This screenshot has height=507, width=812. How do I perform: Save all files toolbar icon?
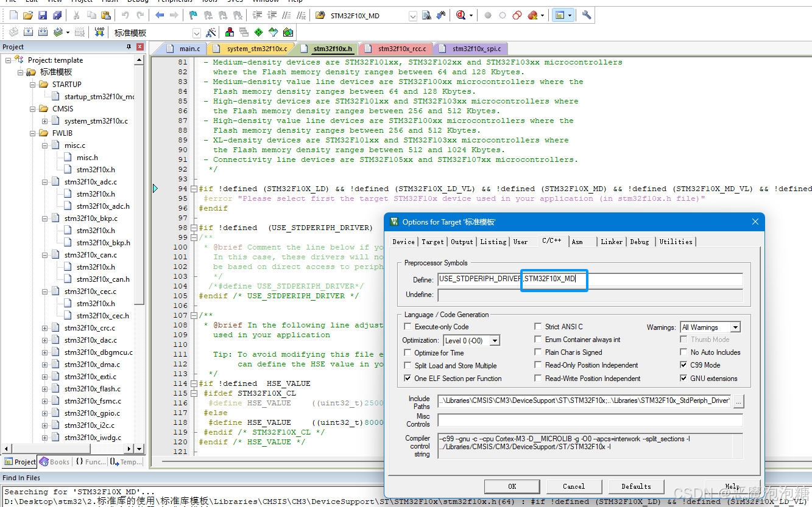tap(57, 15)
